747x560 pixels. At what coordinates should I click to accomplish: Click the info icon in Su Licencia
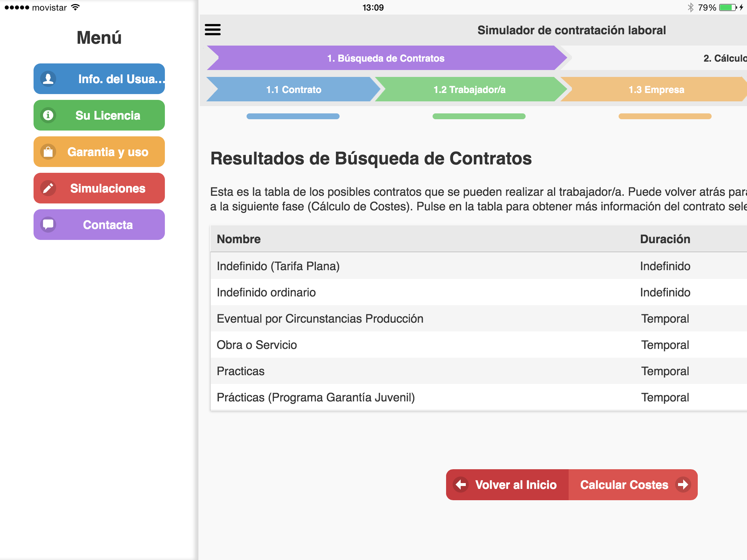coord(48,115)
